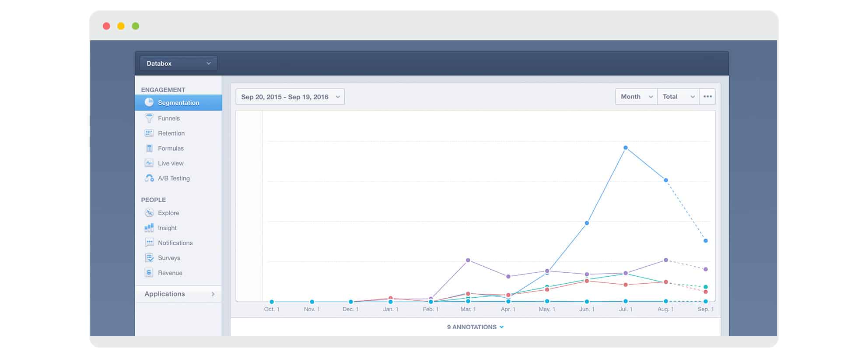Screen dimensions: 868x359
Task: Click the Formulas calculator icon
Action: click(149, 148)
